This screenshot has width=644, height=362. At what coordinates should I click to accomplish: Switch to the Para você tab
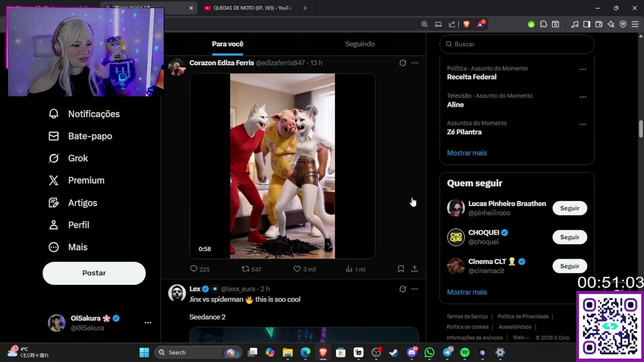pyautogui.click(x=227, y=44)
